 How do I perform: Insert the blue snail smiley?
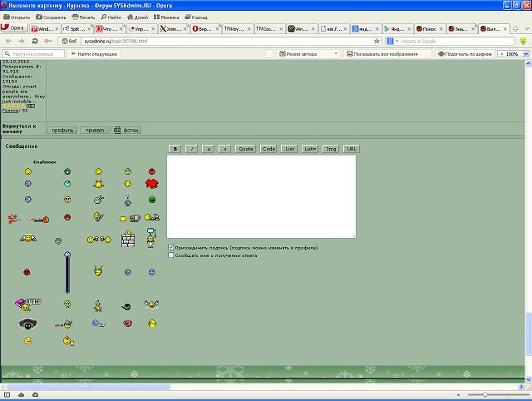[98, 324]
